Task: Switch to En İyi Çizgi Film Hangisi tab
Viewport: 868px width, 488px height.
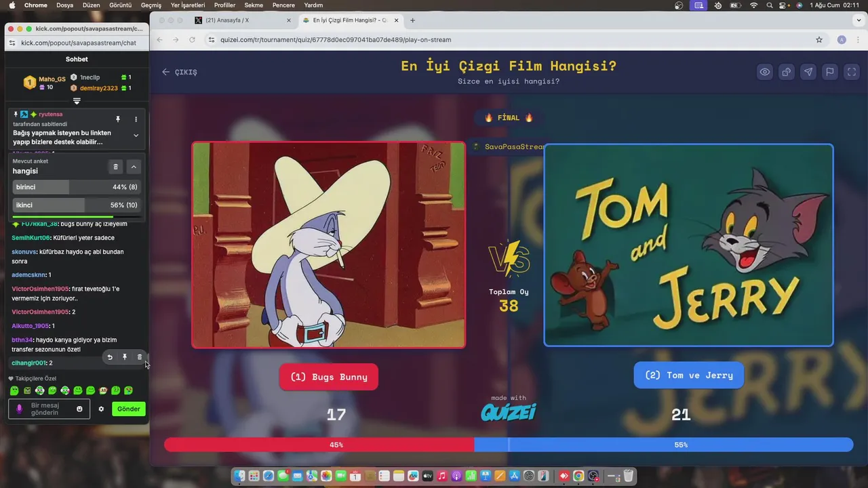Action: tap(350, 20)
